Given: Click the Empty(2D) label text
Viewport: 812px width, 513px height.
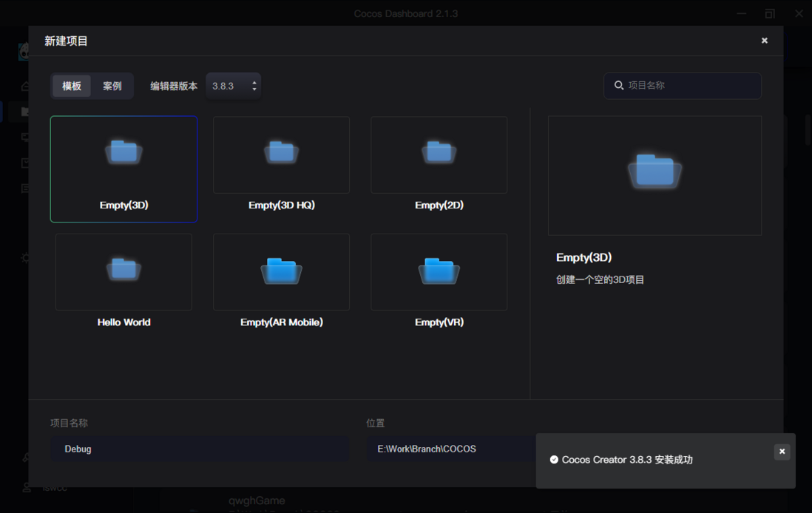Looking at the screenshot, I should point(439,205).
